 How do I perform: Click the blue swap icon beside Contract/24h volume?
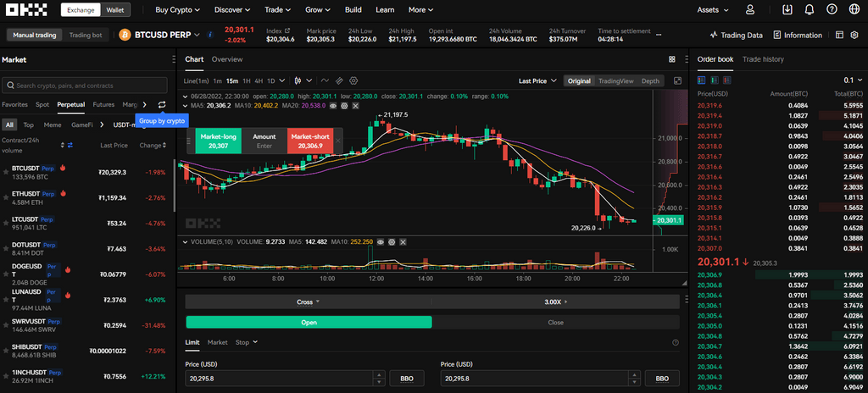70,145
